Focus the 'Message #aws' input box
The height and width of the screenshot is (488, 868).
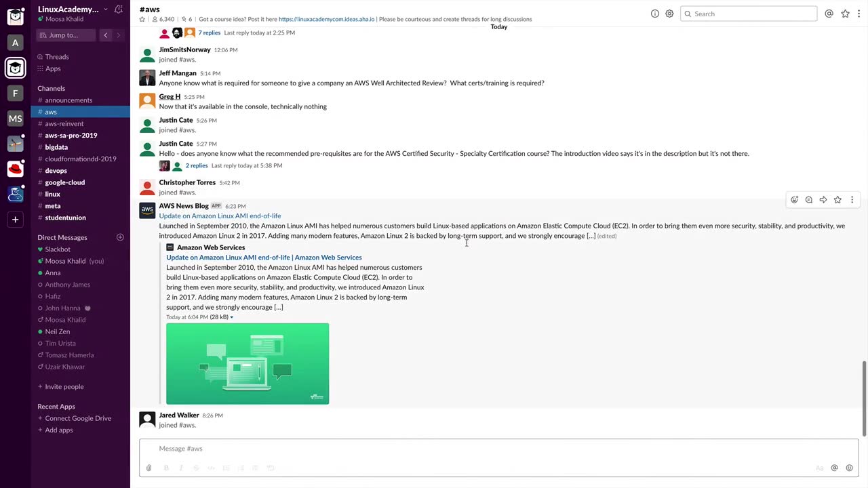(x=499, y=449)
